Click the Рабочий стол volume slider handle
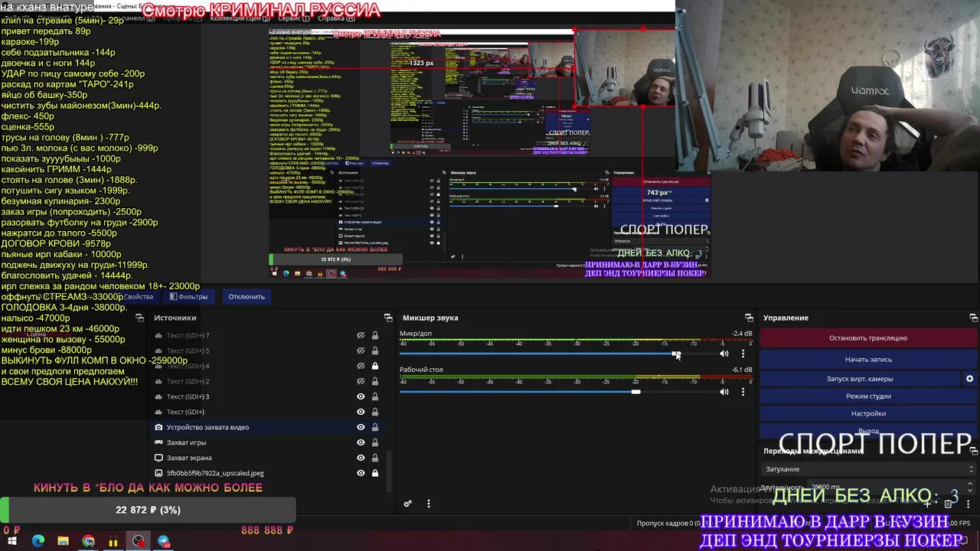Image resolution: width=980 pixels, height=551 pixels. [x=635, y=392]
